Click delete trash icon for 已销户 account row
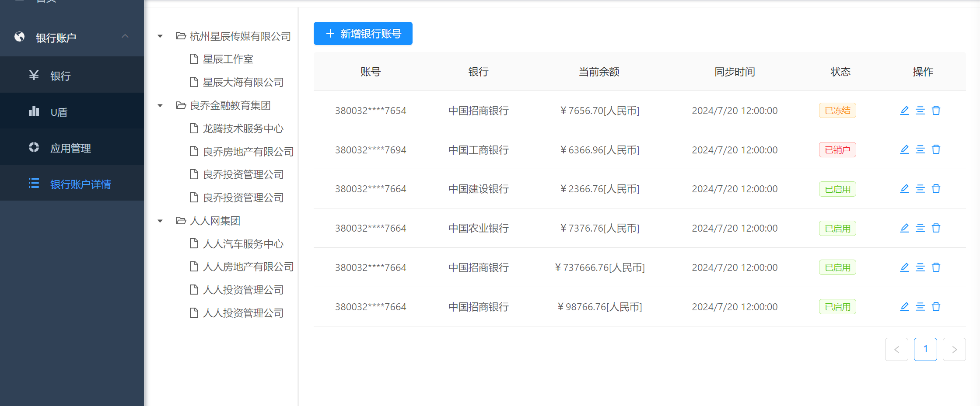This screenshot has width=980, height=406. [x=936, y=149]
